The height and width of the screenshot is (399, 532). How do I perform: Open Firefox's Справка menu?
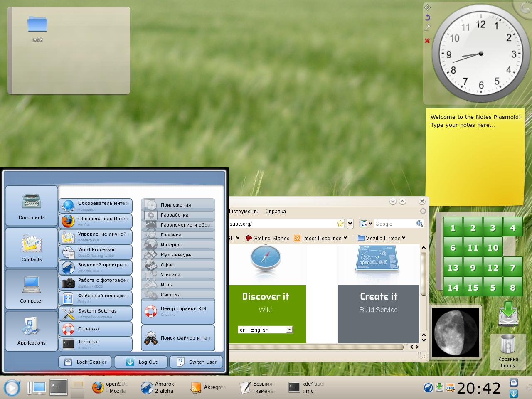275,211
